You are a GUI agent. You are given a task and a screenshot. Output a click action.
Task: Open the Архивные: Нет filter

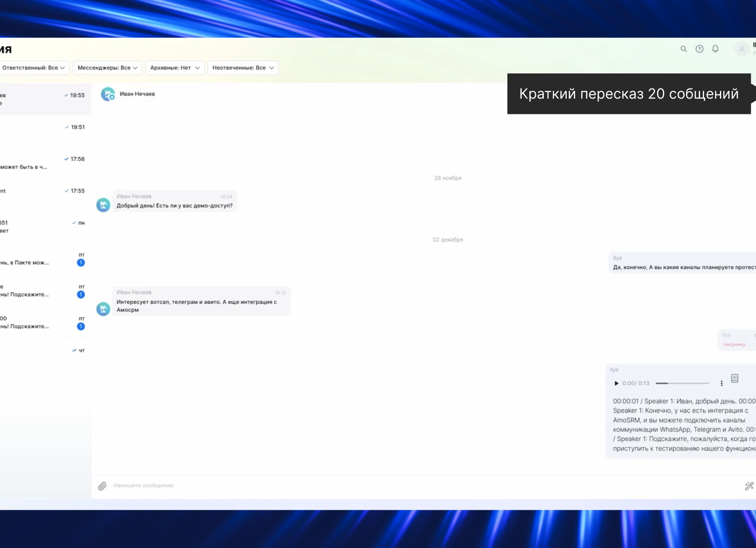point(175,68)
